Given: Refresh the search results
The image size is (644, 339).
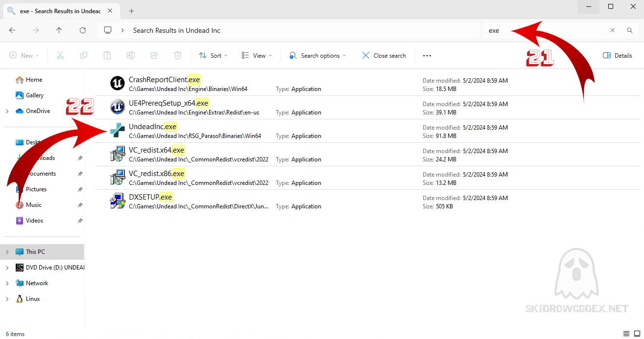Looking at the screenshot, I should click(83, 30).
